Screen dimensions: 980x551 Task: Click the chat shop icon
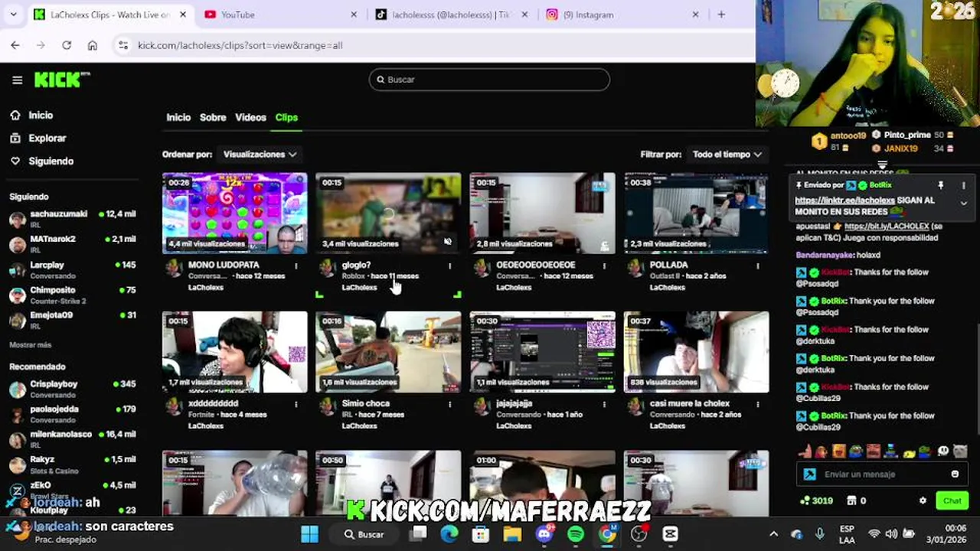851,500
